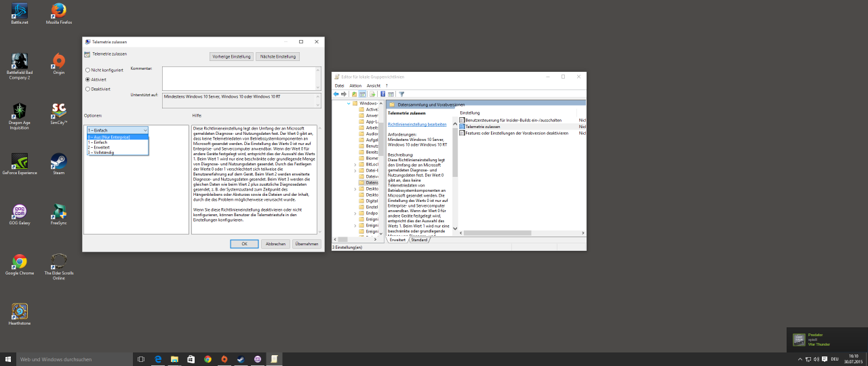This screenshot has height=366, width=868.
Task: Launch the Mozilla Firefox desktop icon
Action: 59,14
